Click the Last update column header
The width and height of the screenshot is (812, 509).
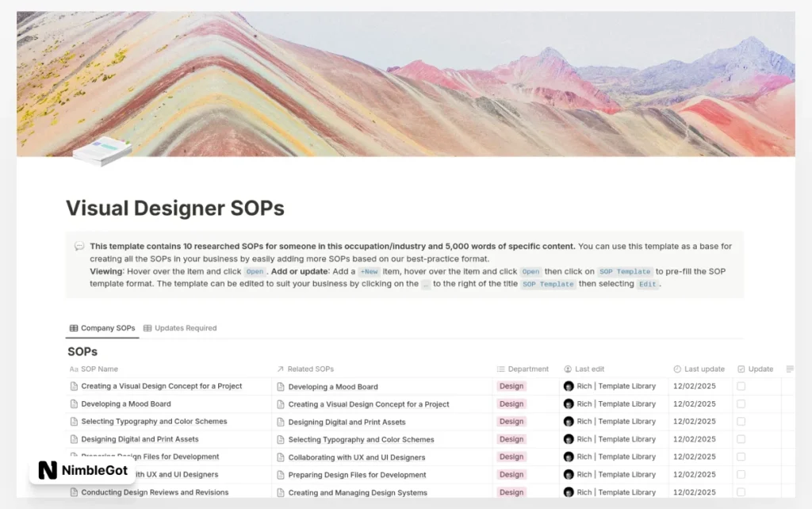click(x=699, y=369)
